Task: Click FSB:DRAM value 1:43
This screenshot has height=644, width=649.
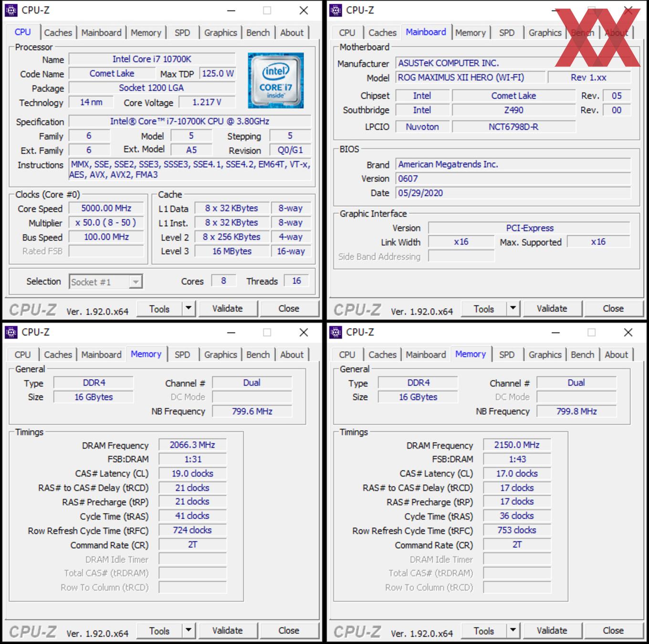Action: click(x=517, y=459)
